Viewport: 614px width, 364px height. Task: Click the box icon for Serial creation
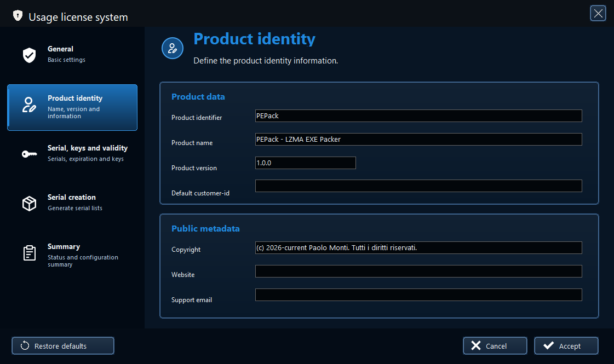[x=30, y=204]
